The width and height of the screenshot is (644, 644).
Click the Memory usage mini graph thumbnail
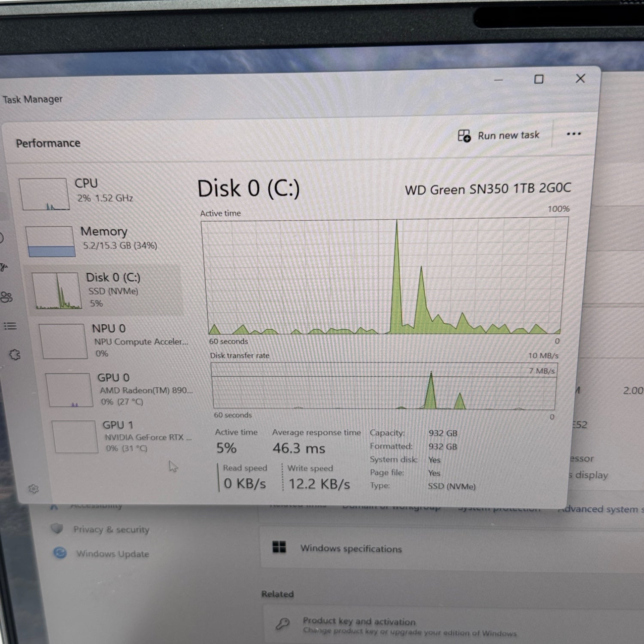point(50,241)
